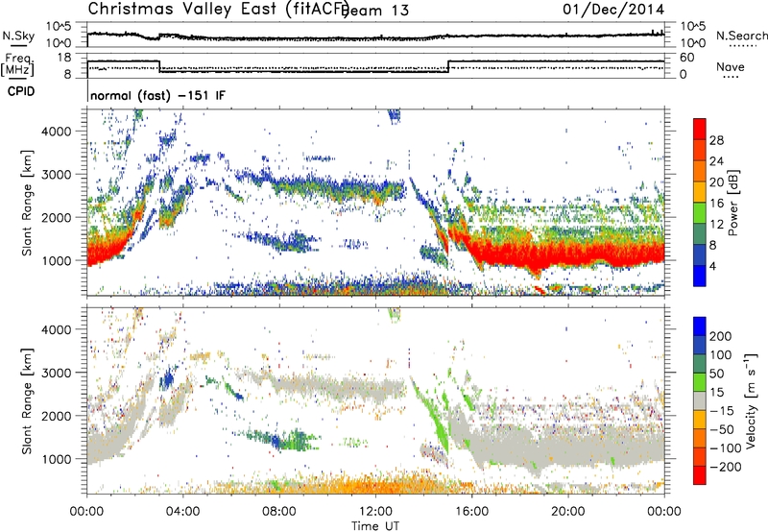Click '4000' range tick in velocity panel
Viewport: 768px width, 532px height.
click(57, 329)
